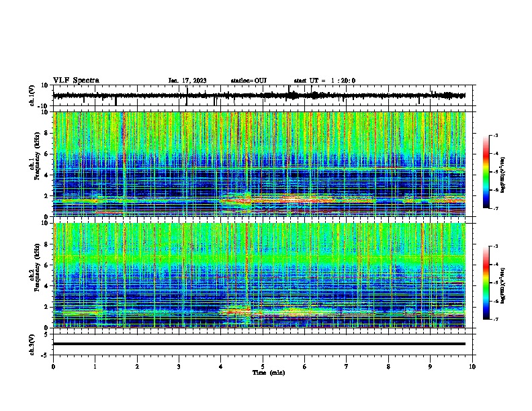Click the "6" kHz tick on ch.2 spectrogram
The height and width of the screenshot is (411, 532).
(46, 265)
